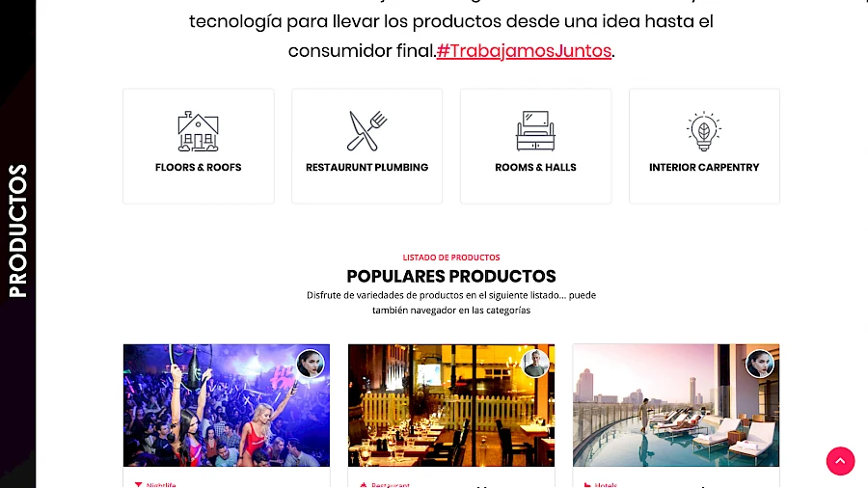The image size is (868, 488).
Task: Click the man avatar on the restaurant card
Action: (x=534, y=364)
